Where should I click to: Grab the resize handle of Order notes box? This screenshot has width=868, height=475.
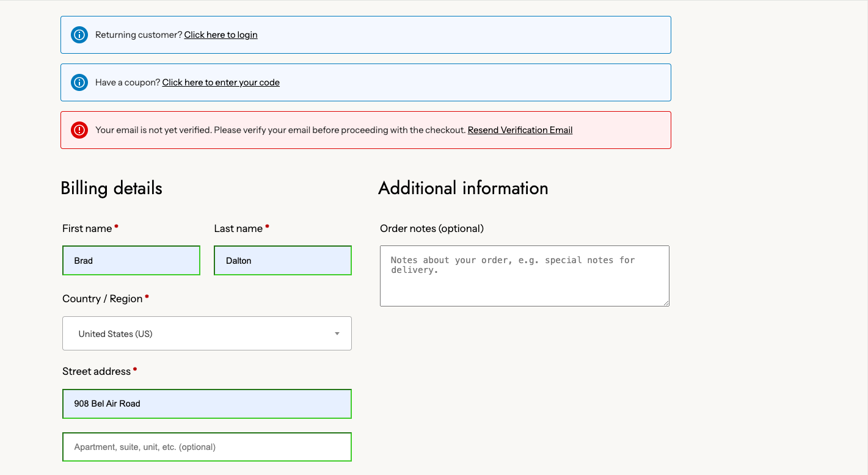[666, 302]
